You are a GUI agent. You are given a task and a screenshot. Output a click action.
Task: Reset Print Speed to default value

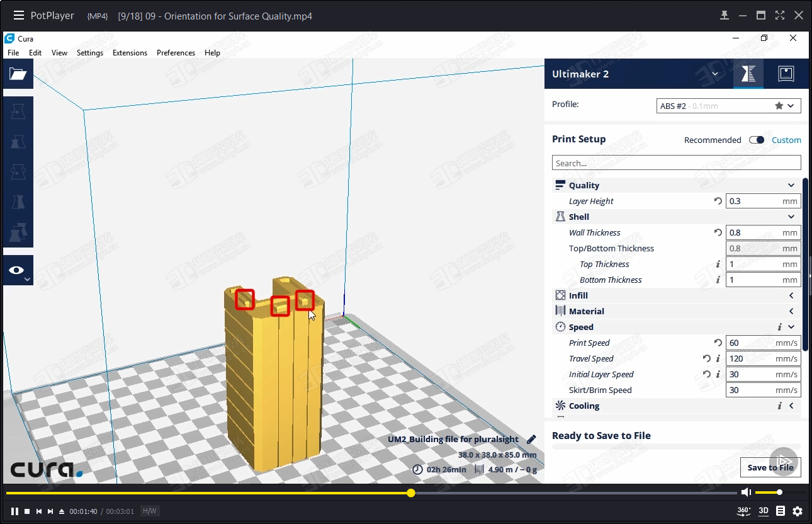[x=718, y=343]
